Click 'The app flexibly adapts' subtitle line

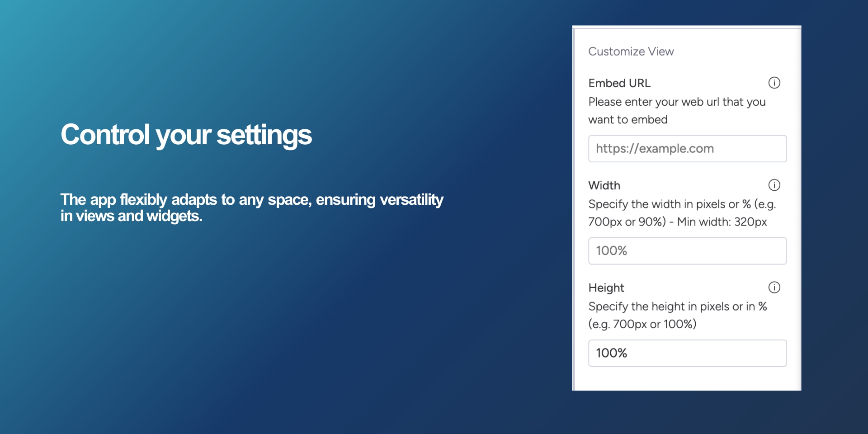[252, 199]
